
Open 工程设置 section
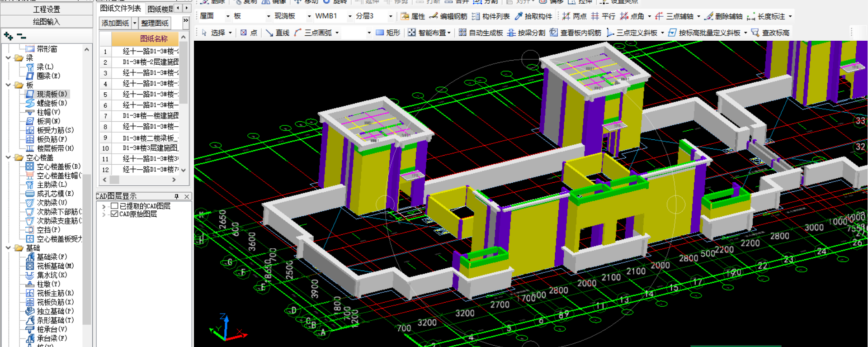[x=47, y=9]
